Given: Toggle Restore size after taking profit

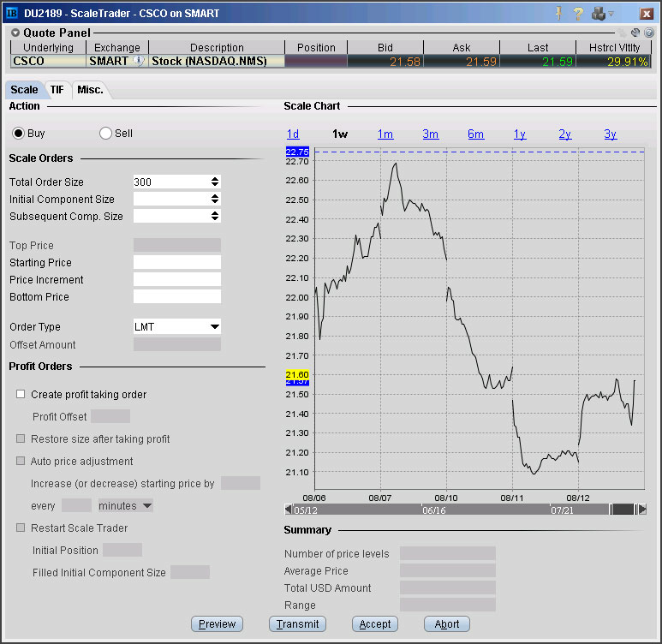Looking at the screenshot, I should [21, 438].
